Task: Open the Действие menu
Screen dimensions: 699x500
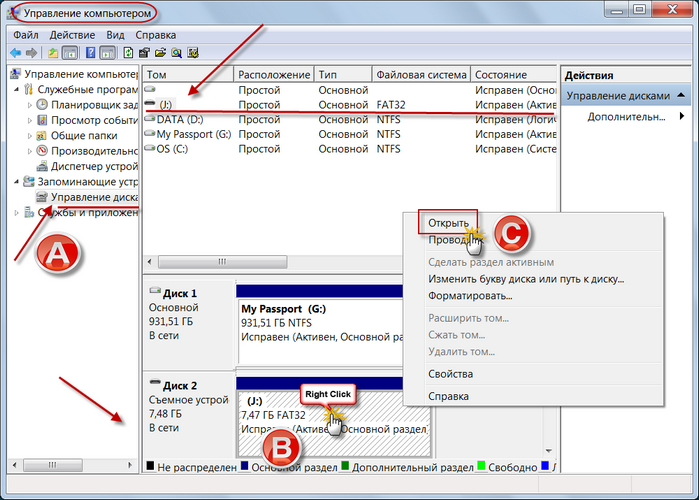Action: [x=72, y=35]
